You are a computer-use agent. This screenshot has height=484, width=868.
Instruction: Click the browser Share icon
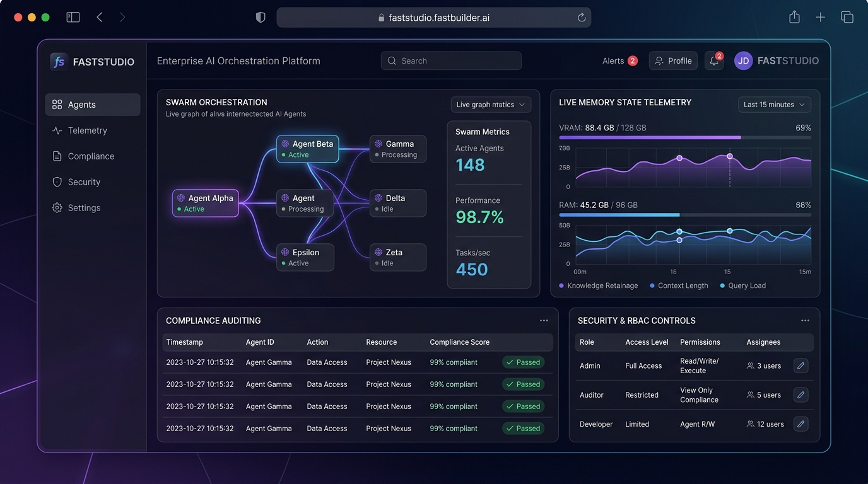pos(794,17)
